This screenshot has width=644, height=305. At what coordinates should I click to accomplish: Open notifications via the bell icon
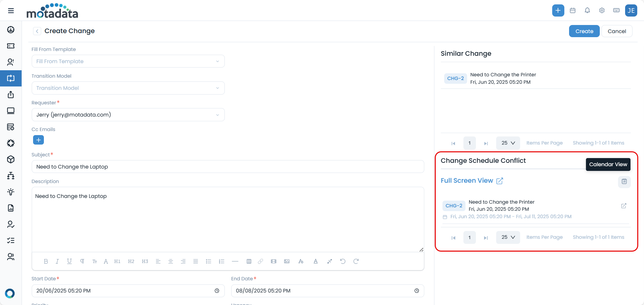pos(587,10)
